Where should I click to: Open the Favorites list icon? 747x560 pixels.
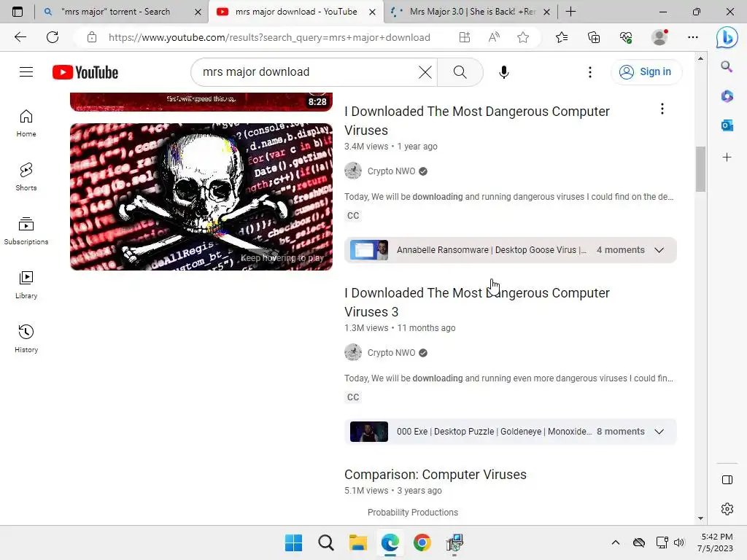coord(562,37)
